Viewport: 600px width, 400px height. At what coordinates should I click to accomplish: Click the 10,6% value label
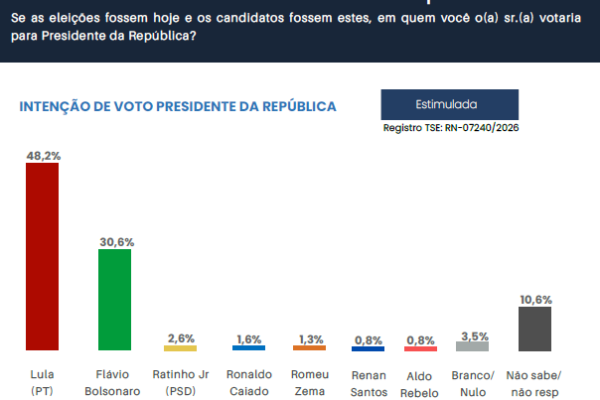(536, 299)
